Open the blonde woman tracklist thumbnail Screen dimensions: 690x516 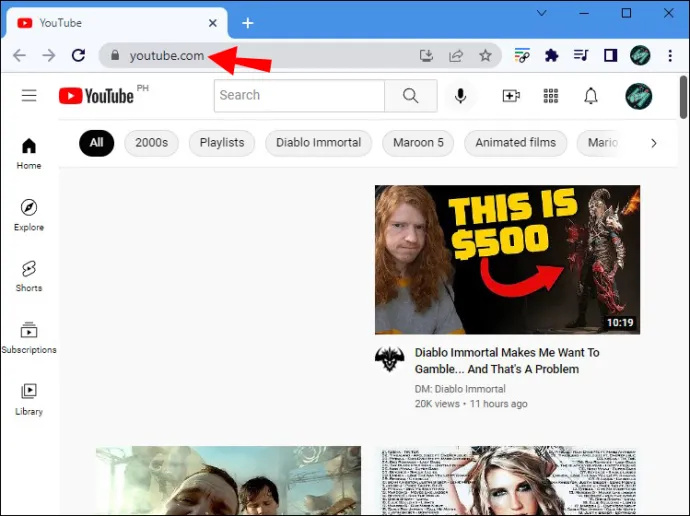point(507,480)
